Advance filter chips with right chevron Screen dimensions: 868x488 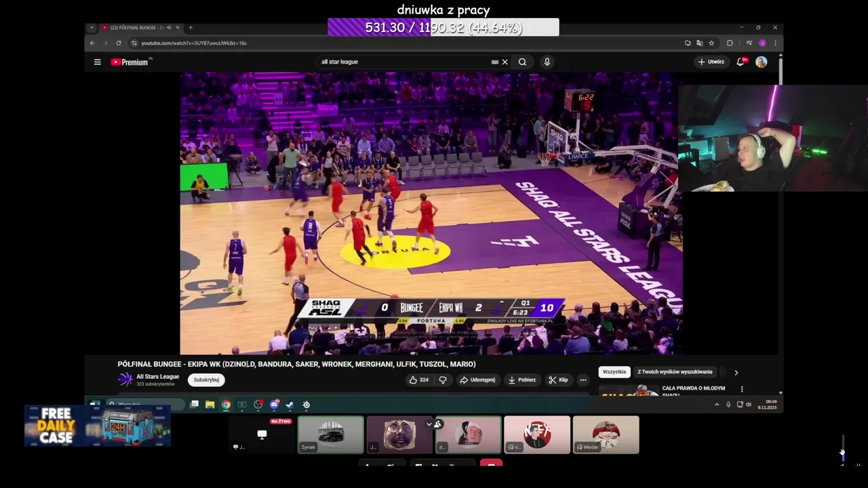[736, 372]
